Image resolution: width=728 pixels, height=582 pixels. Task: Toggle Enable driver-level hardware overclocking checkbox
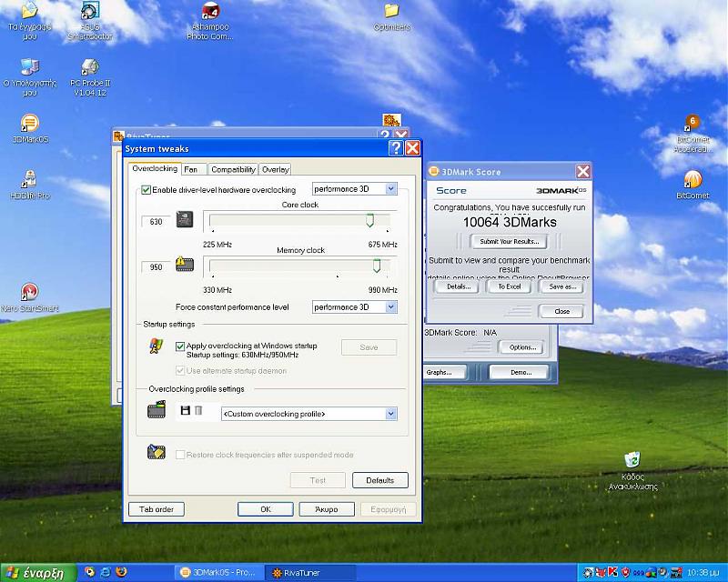[x=146, y=190]
